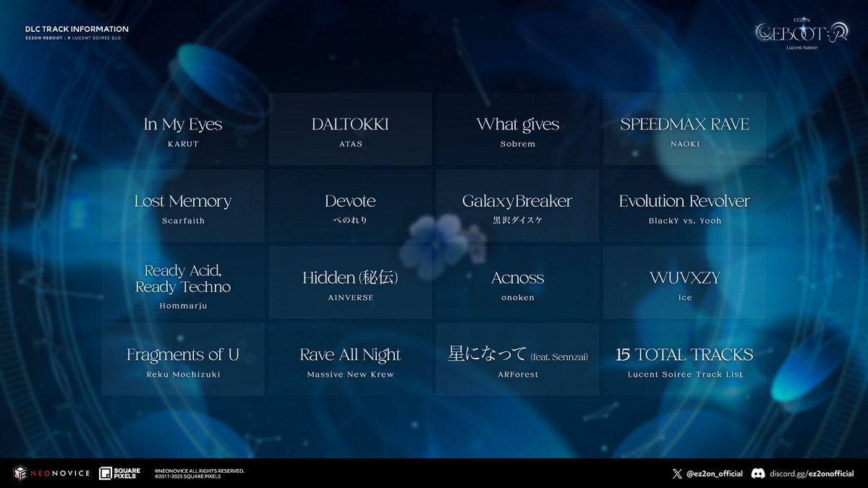This screenshot has width=868, height=488.
Task: Select the Lost Memory track card
Action: (182, 205)
